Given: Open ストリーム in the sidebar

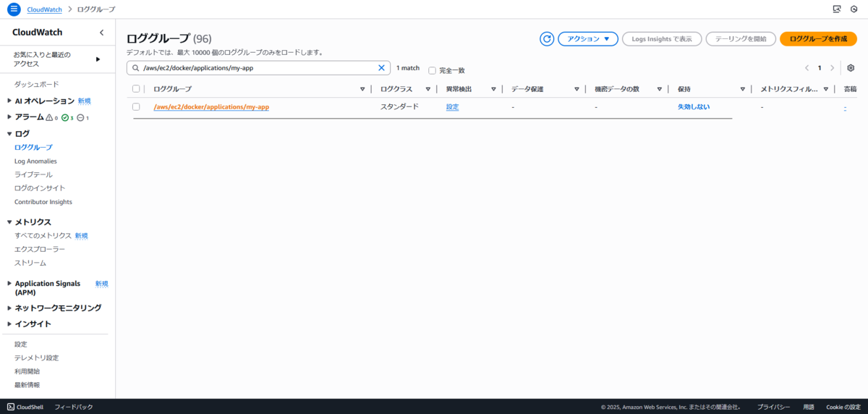Looking at the screenshot, I should (30, 263).
